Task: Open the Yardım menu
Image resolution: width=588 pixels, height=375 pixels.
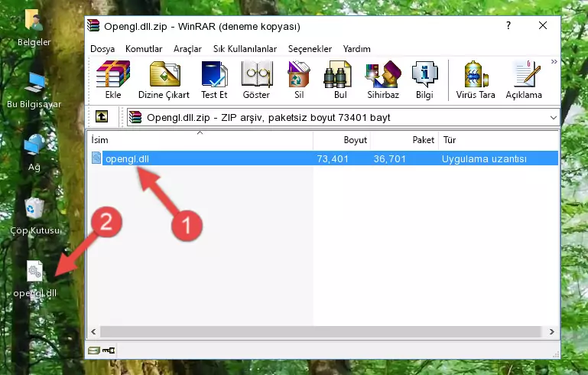Action: [356, 49]
